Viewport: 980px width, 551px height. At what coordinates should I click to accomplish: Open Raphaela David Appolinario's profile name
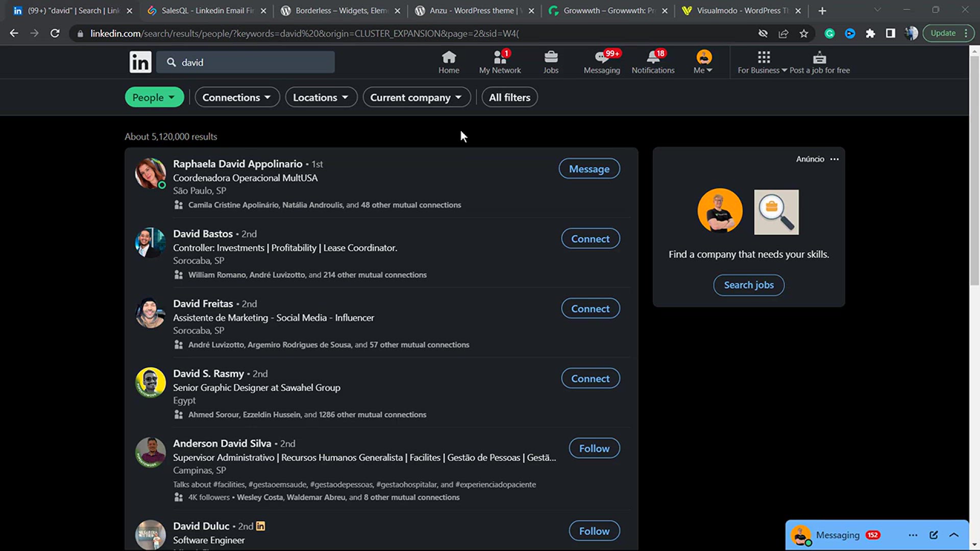point(237,164)
